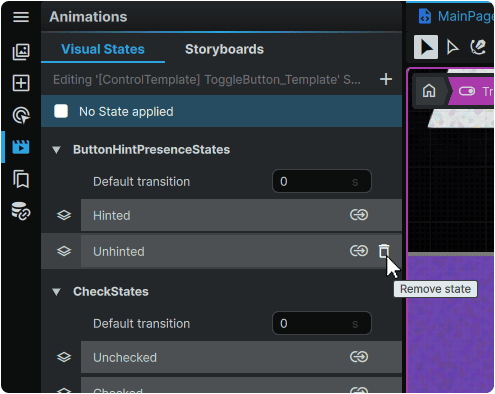Click the CheckStates group label

coord(111,292)
